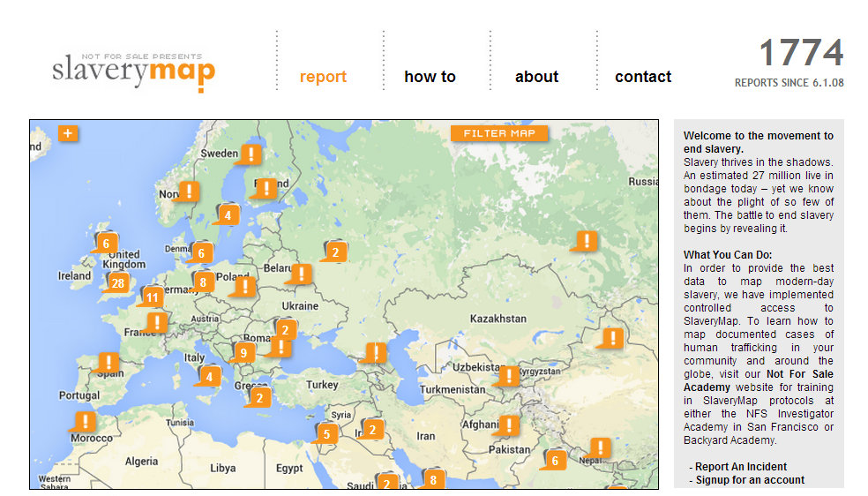Open the Filter Map button
The height and width of the screenshot is (496, 868).
[x=499, y=133]
